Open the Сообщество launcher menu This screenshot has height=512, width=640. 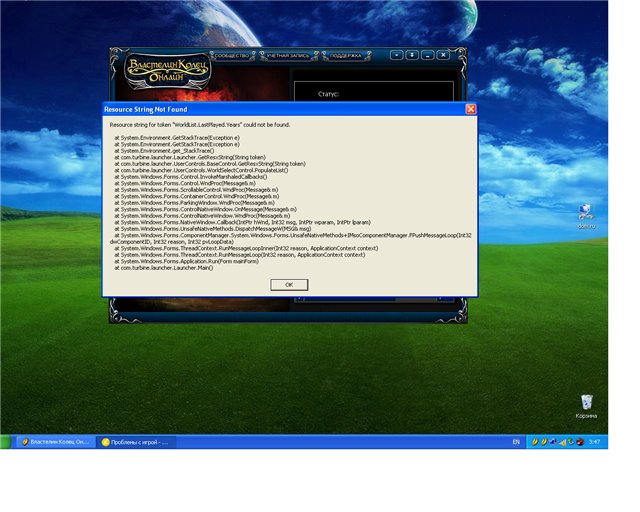click(x=230, y=56)
